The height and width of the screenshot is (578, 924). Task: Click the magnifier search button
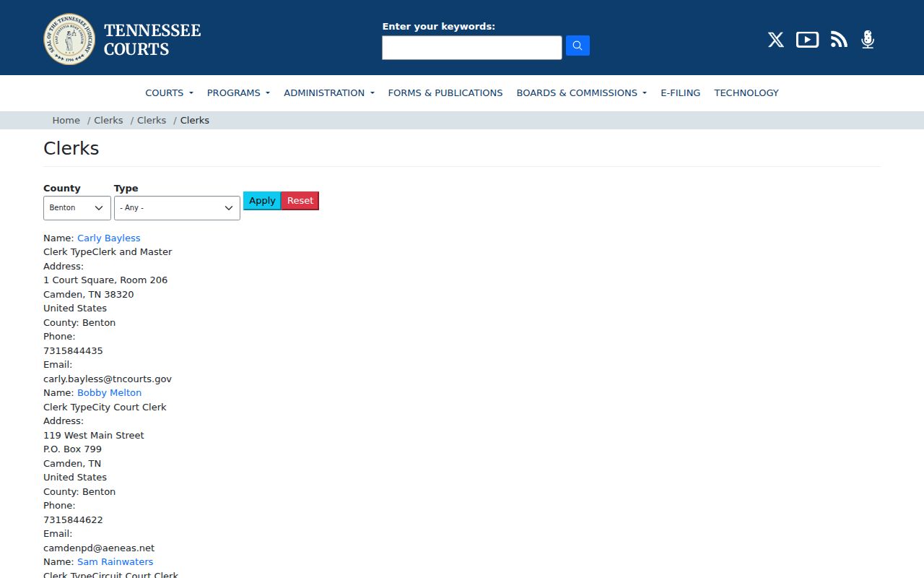[577, 46]
